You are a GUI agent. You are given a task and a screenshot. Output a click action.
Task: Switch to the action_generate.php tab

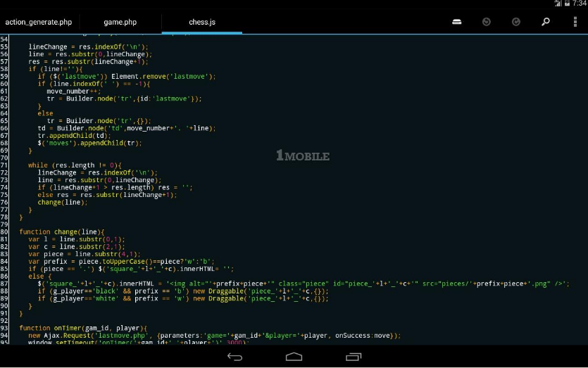click(39, 22)
